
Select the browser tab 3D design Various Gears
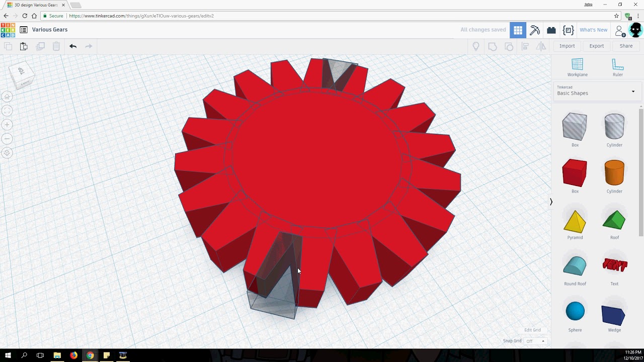(x=35, y=5)
